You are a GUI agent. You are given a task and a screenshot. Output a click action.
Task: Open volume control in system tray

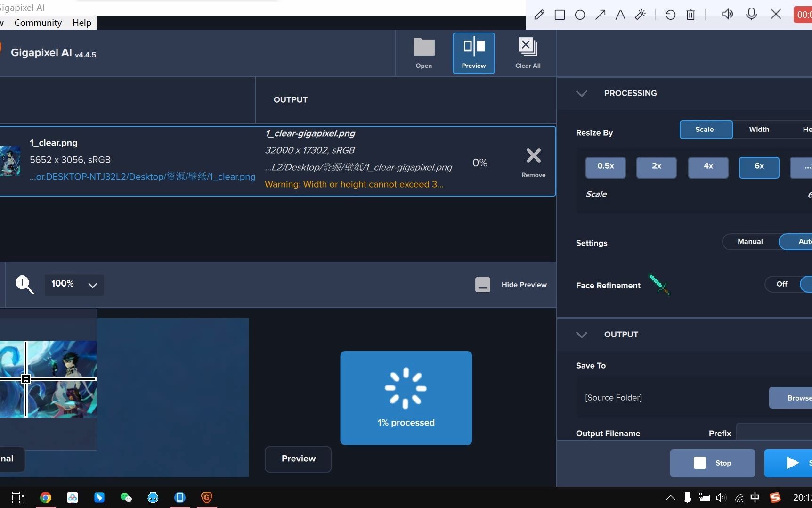[721, 498]
